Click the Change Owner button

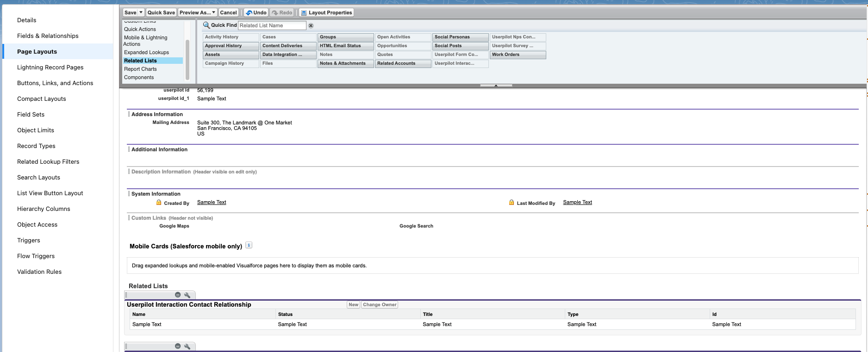click(x=380, y=304)
